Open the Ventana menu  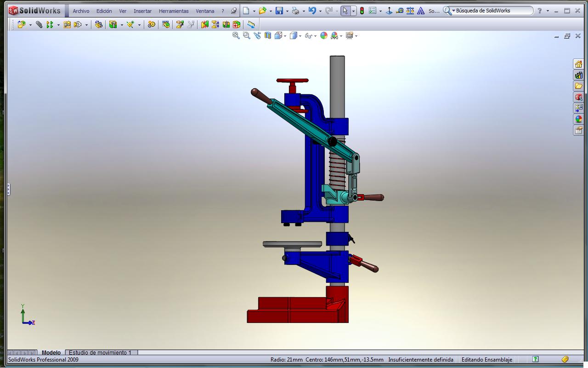[205, 11]
